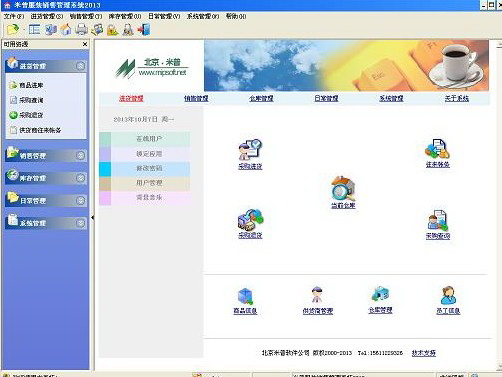Click the 背景音乐 pink button
The image size is (502, 377).
[145, 198]
